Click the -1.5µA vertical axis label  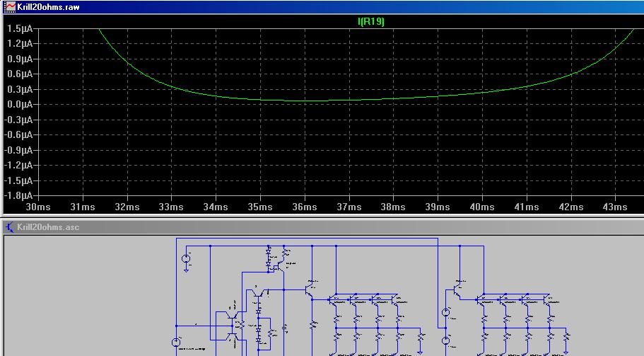tap(18, 180)
